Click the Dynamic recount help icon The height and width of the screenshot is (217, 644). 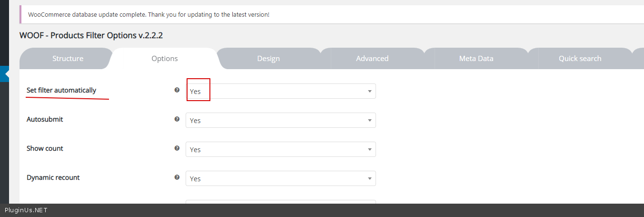coord(177,177)
